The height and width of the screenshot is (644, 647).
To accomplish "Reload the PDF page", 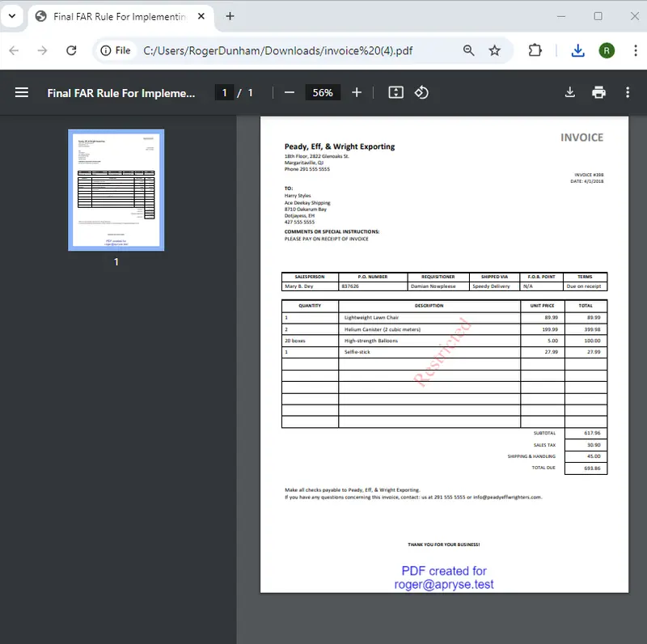I will tap(71, 50).
